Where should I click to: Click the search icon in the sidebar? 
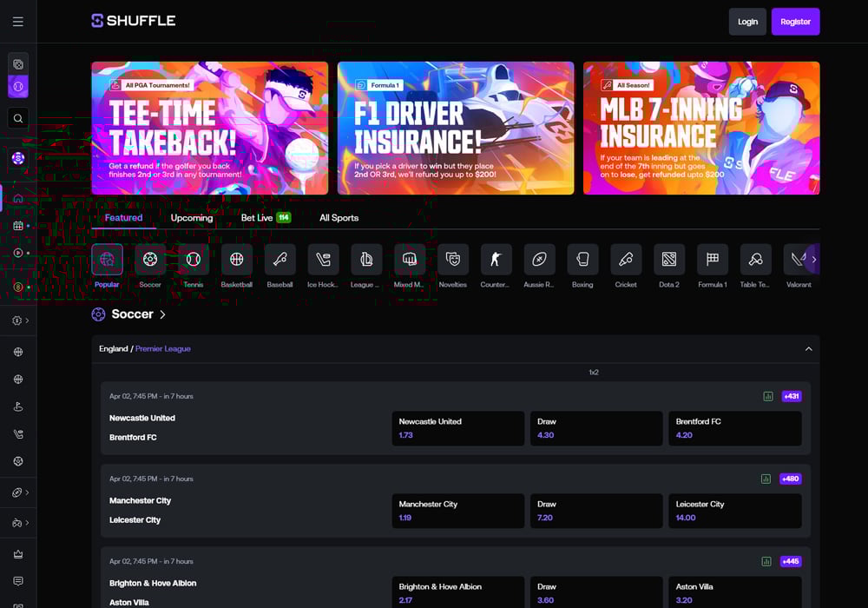point(18,118)
